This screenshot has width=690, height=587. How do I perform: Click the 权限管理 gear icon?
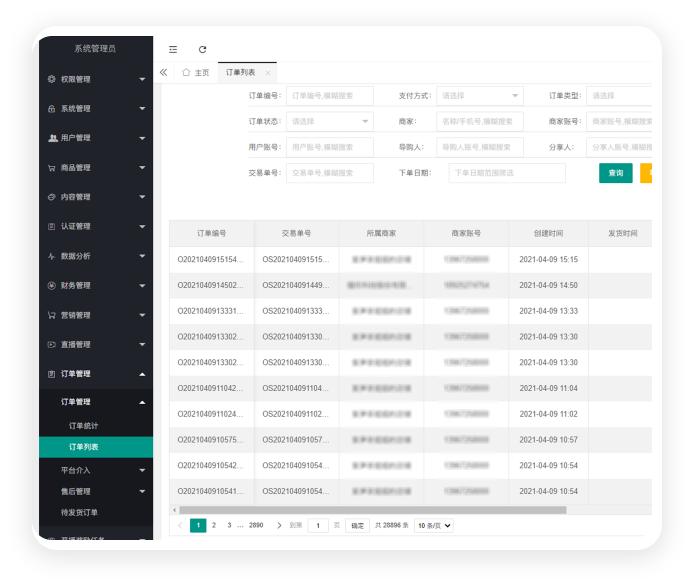point(52,79)
